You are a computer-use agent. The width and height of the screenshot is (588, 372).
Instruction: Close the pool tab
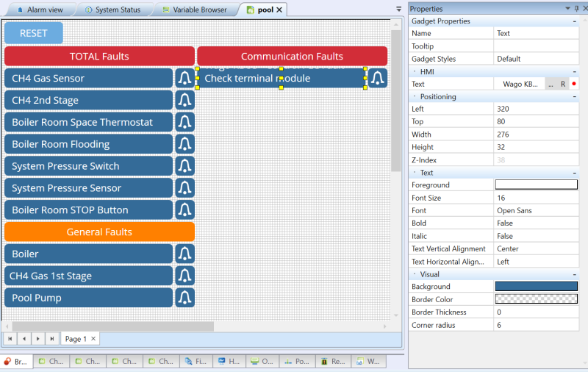pos(279,10)
